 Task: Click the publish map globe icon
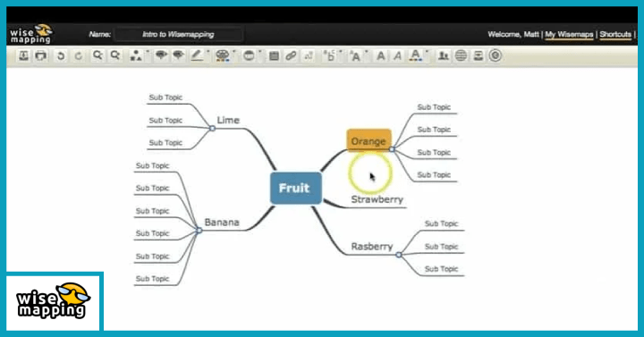point(461,55)
